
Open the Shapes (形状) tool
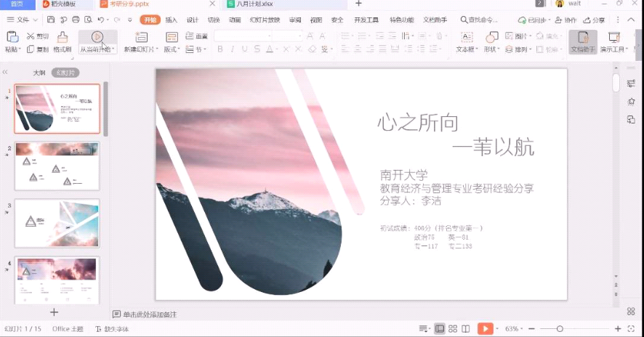[x=491, y=37]
